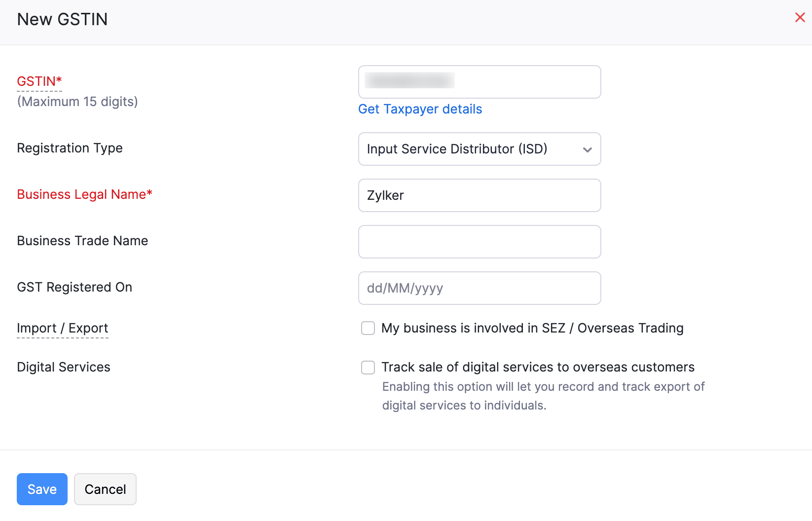Viewport: 812px width, 521px height.
Task: Select Input Service Distributor (ISD) selector
Action: point(479,149)
